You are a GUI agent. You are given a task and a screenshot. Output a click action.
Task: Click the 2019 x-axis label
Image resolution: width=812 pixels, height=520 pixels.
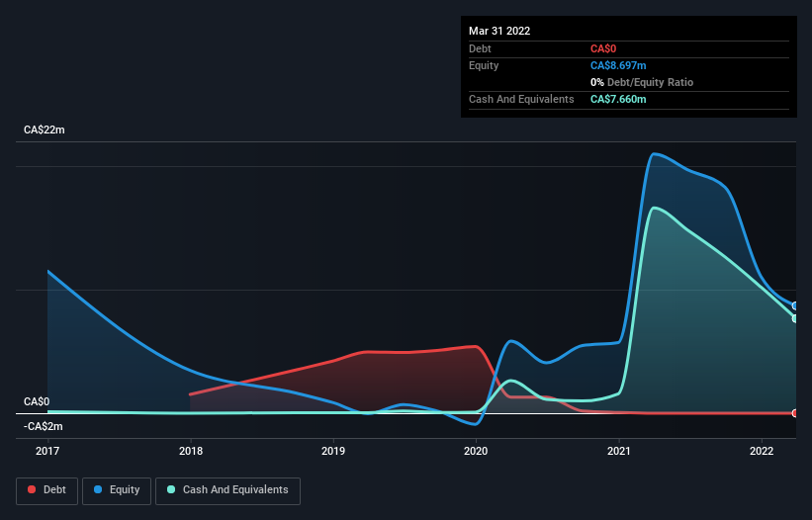(x=333, y=451)
